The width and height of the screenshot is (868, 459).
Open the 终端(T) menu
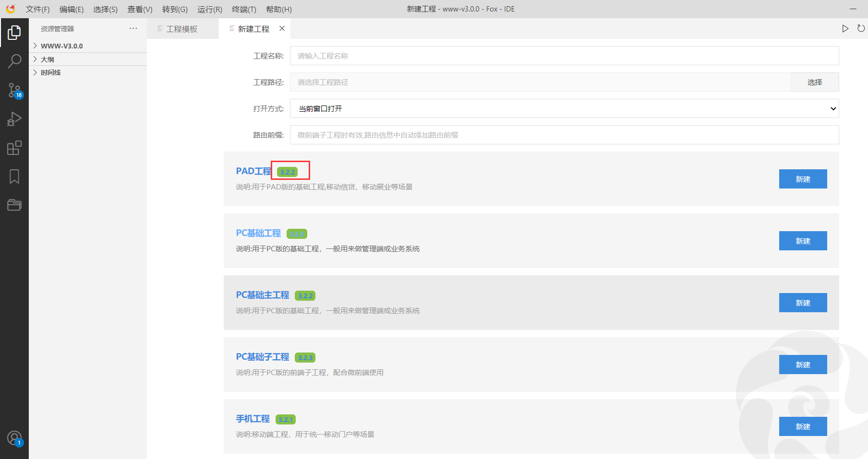pyautogui.click(x=244, y=10)
